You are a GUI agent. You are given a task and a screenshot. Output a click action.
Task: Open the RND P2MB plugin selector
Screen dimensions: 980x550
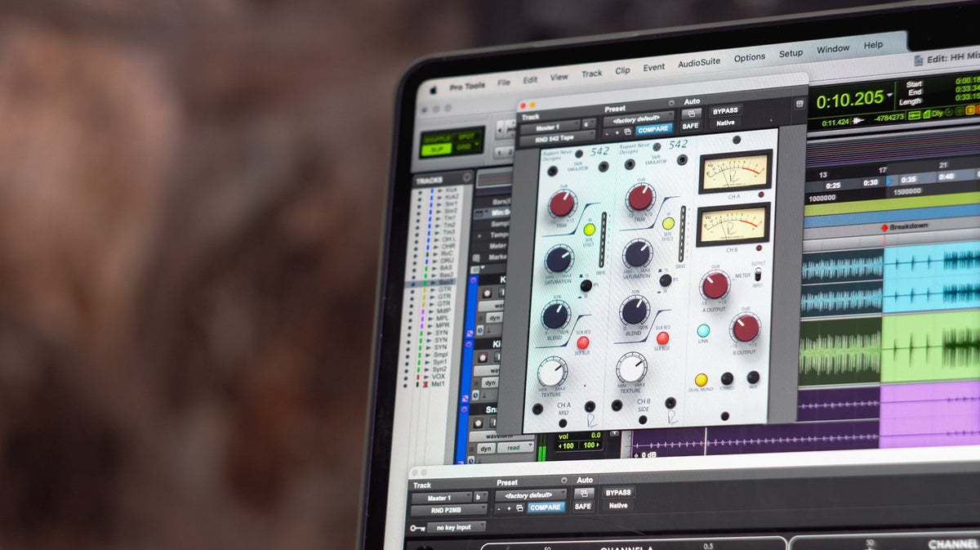point(448,510)
